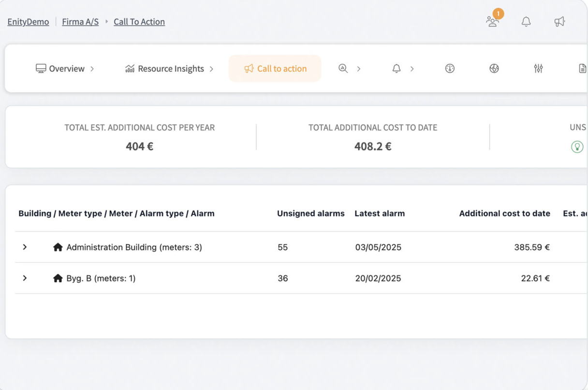Screen dimensions: 588x390
Task: Open the users icon with the orange badge
Action: tap(492, 22)
